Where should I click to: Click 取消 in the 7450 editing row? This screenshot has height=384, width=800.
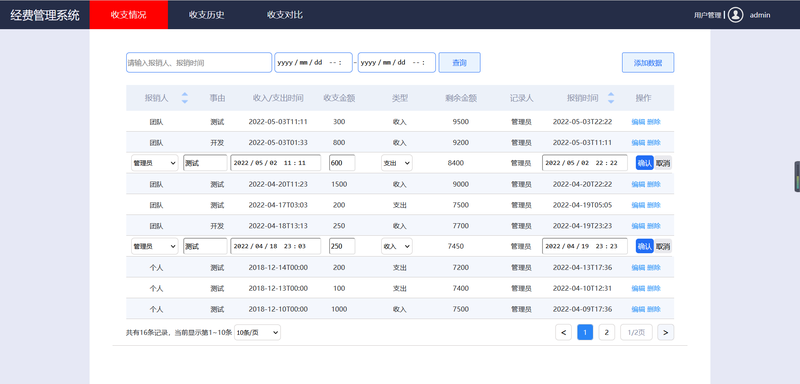click(663, 246)
